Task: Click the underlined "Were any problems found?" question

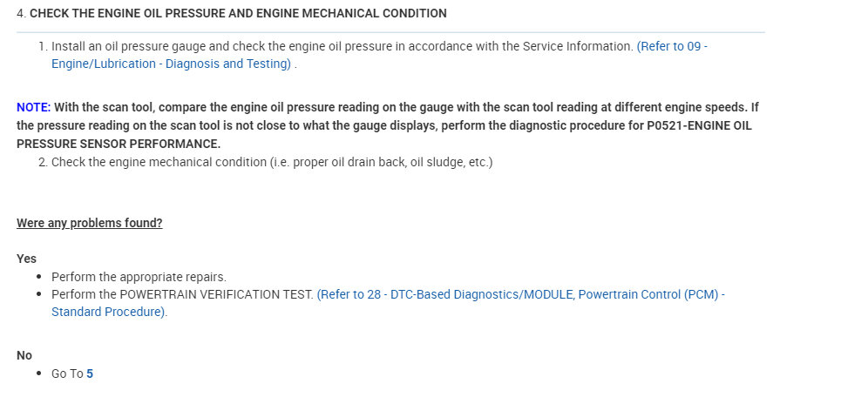Action: (x=89, y=223)
